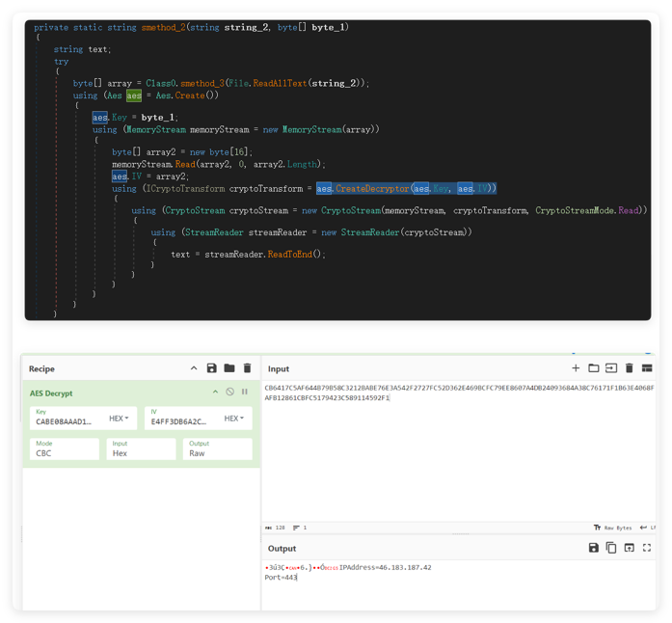Click the StreamReader constructor call
Screen dimensions: 672x623
pos(396,232)
